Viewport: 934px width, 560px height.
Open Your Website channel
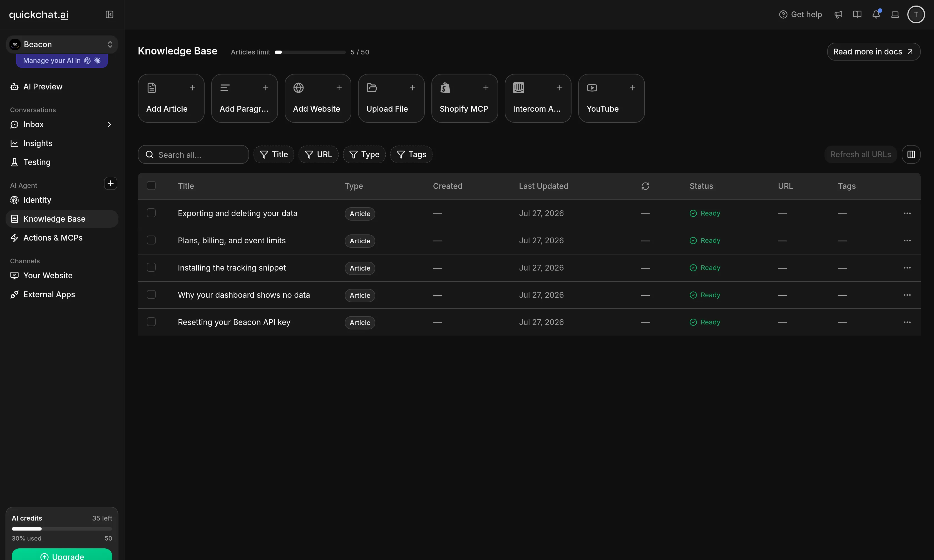coord(62,276)
